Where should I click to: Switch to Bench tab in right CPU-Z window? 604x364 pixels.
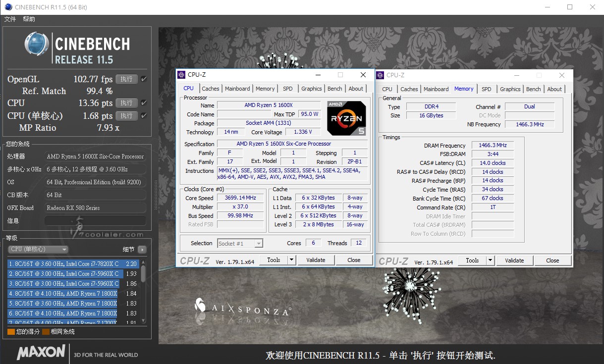[x=534, y=89]
